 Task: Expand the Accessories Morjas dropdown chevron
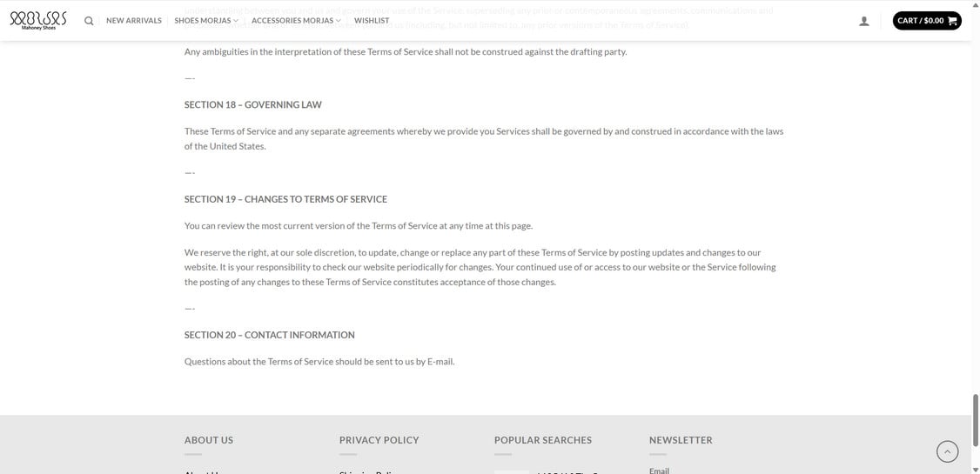coord(338,21)
